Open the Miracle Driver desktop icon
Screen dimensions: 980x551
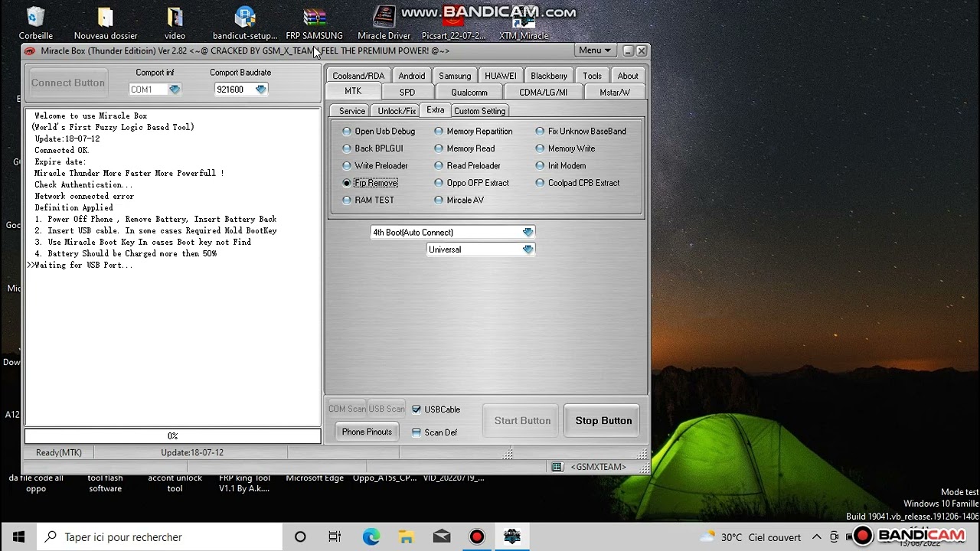(384, 23)
